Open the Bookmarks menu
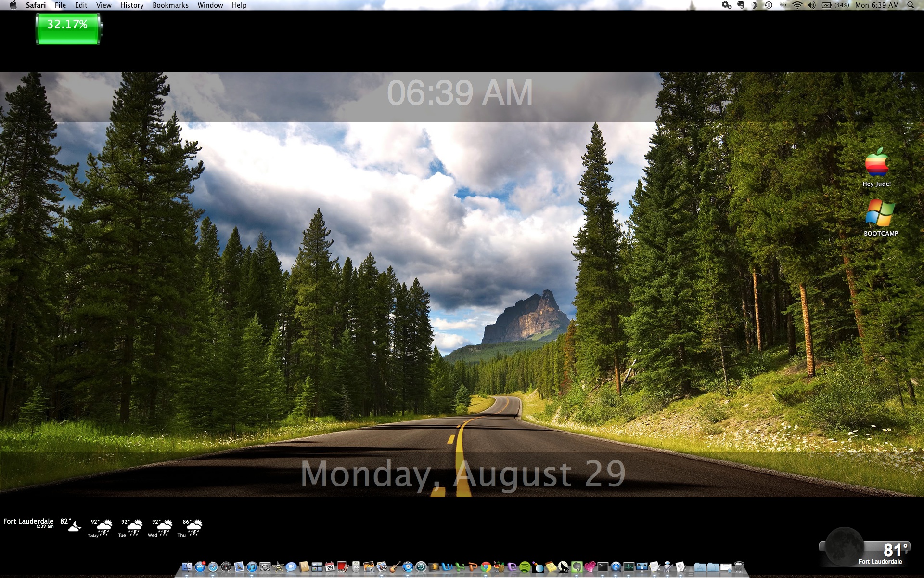The height and width of the screenshot is (578, 924). click(170, 5)
